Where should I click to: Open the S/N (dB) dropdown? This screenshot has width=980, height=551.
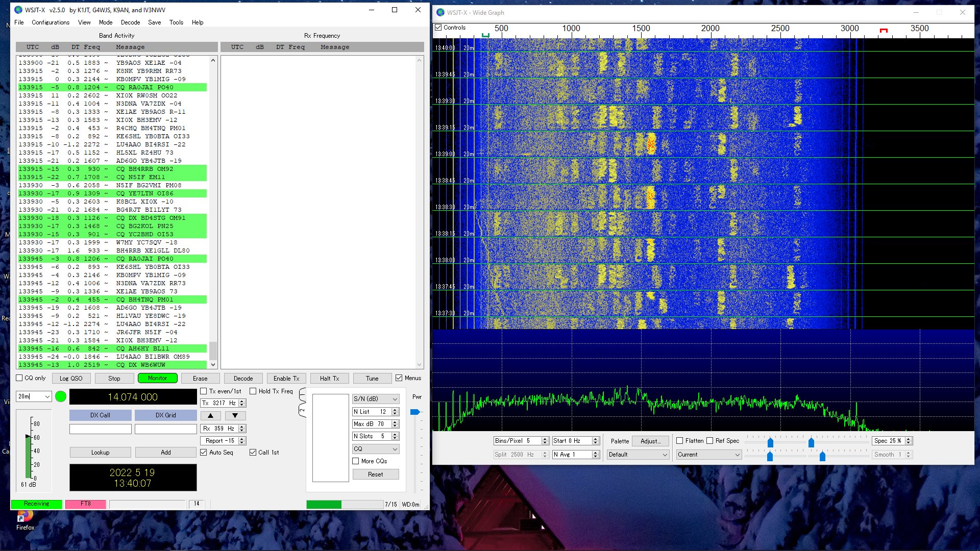(x=376, y=399)
